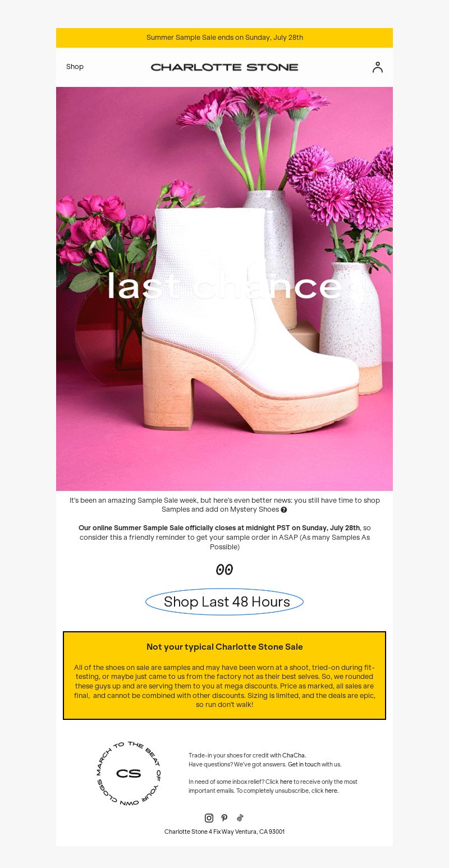Click the 'last chance' overlay text
This screenshot has height=868, width=449.
[224, 286]
